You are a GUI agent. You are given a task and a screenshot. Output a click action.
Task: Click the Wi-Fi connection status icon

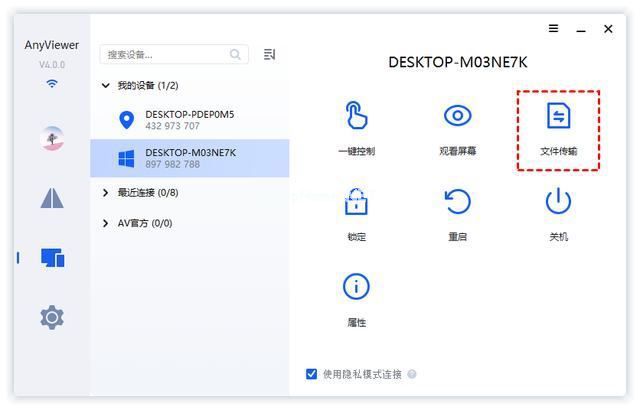click(x=52, y=84)
